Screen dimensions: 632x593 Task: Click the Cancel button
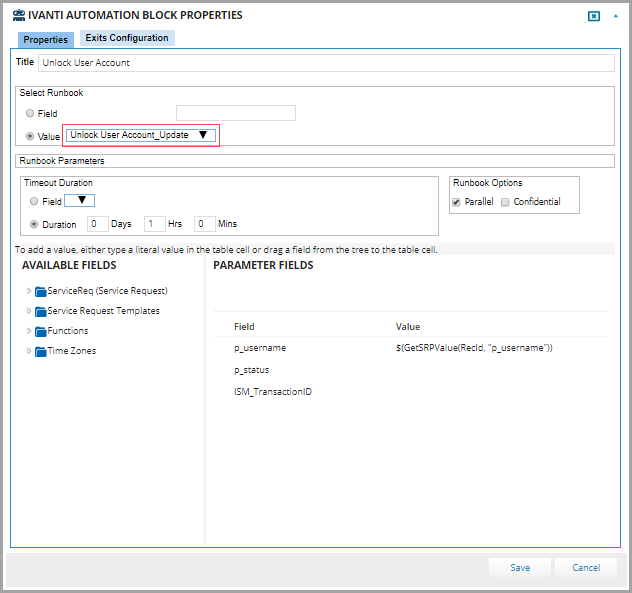[x=586, y=567]
